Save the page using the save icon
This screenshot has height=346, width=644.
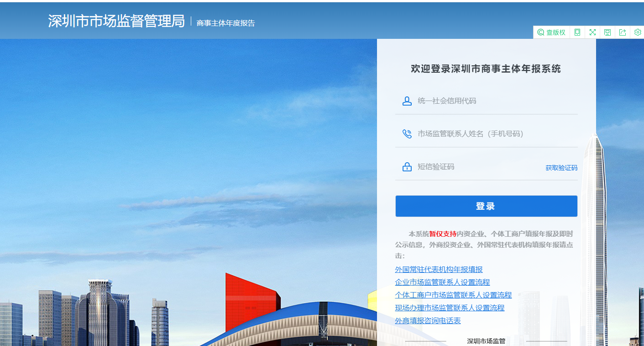607,32
